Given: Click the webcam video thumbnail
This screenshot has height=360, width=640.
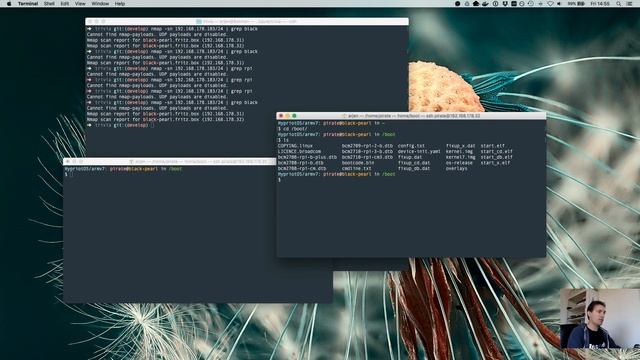Looking at the screenshot, I should coord(600,318).
